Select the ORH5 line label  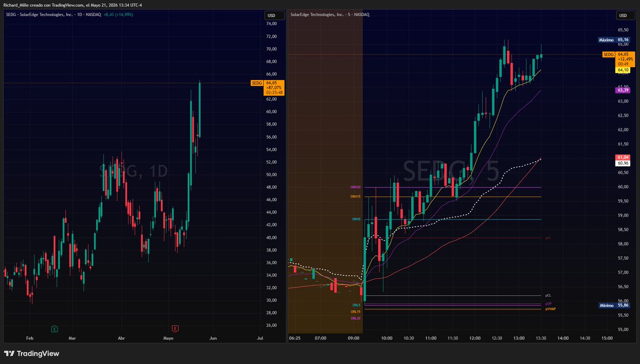click(x=356, y=219)
